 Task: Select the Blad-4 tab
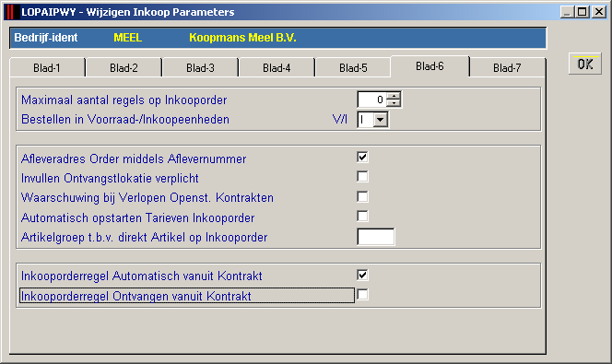point(277,68)
